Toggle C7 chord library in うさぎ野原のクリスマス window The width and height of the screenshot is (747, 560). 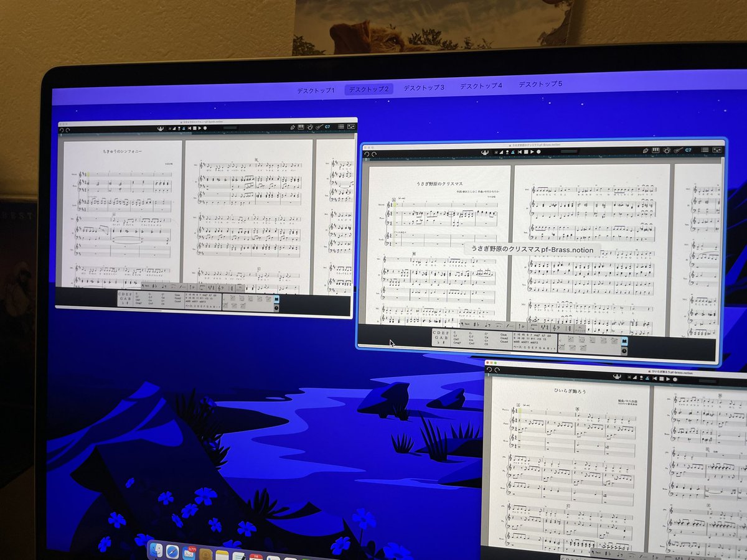coord(688,150)
